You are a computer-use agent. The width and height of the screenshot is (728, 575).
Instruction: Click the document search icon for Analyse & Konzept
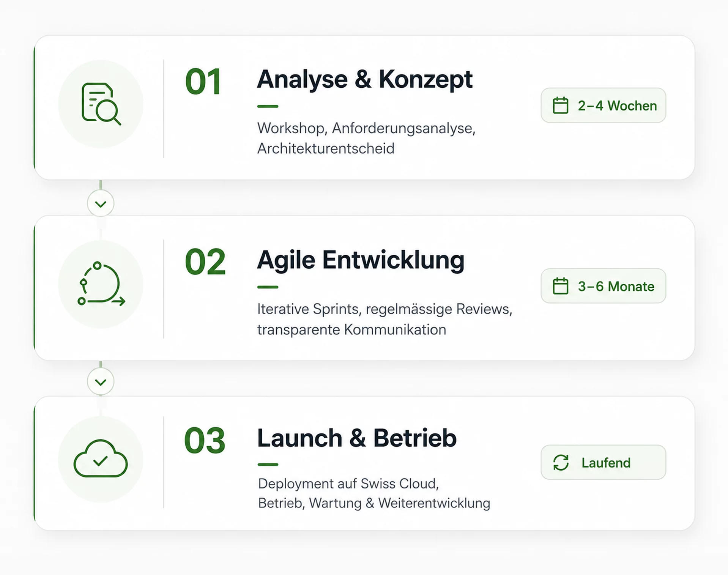point(101,104)
